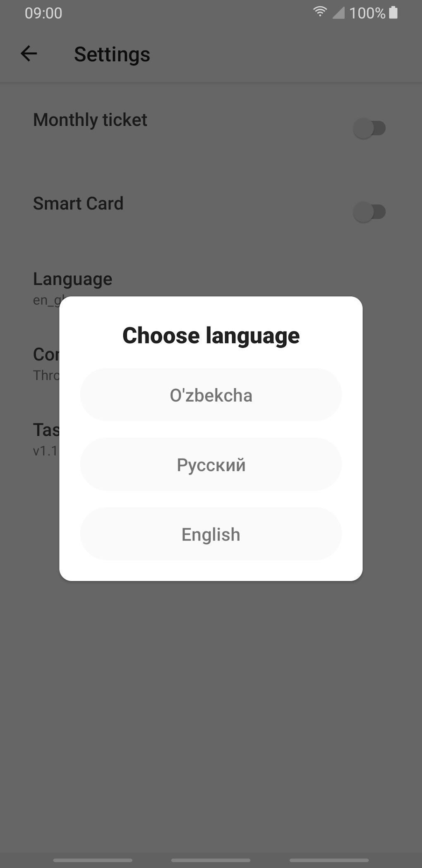Select O'zbekcha language
This screenshot has height=868, width=422.
pos(211,395)
